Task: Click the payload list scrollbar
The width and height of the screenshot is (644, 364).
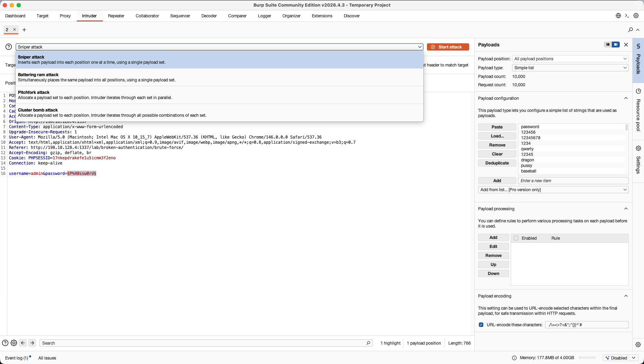Action: [626, 127]
